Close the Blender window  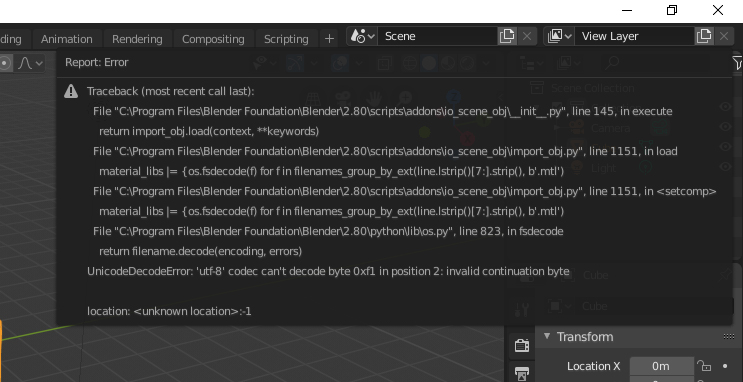(717, 10)
